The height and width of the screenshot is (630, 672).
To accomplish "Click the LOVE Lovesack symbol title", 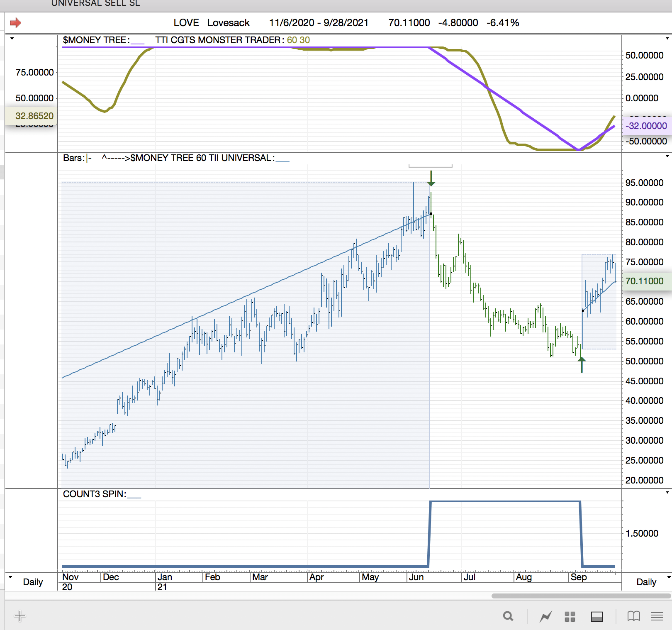I will (x=212, y=23).
